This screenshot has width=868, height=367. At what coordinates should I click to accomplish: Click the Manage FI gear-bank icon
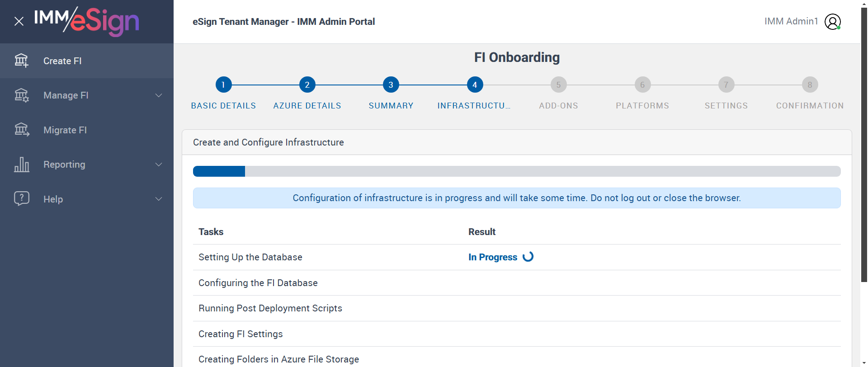[x=21, y=95]
